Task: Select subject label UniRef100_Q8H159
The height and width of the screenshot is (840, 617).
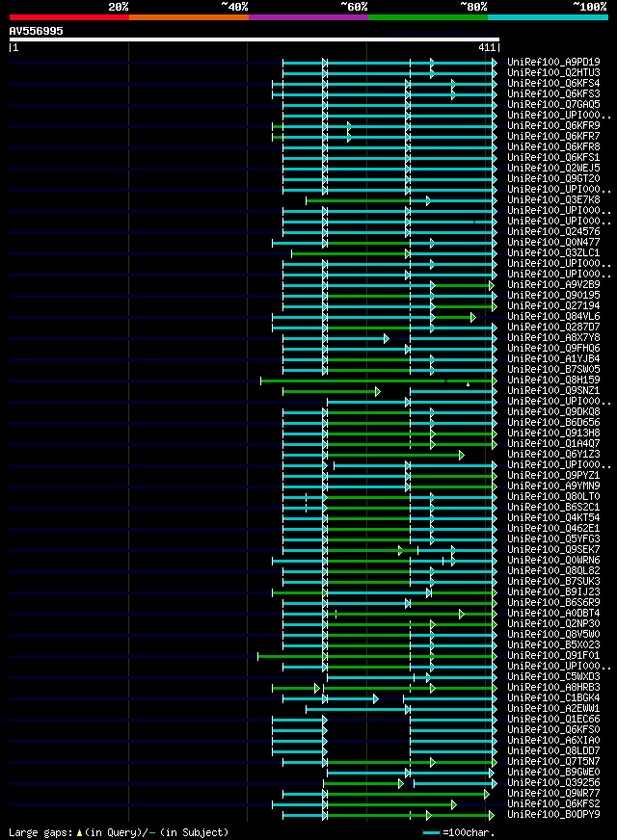Action: coord(553,381)
